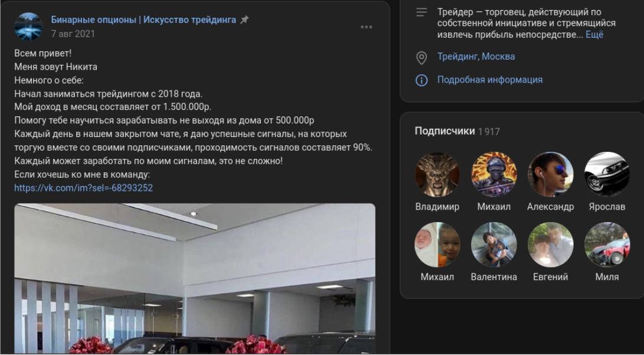Open Миля's red car avatar

point(607,245)
